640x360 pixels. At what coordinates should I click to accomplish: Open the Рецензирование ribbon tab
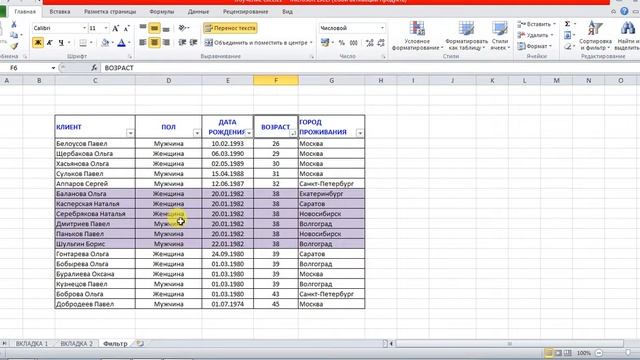coord(246,12)
